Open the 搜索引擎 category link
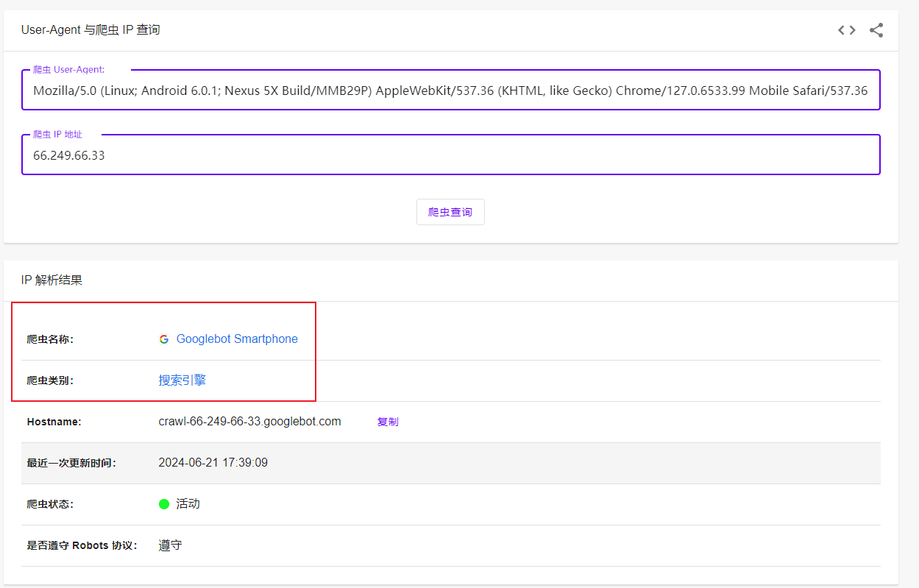The height and width of the screenshot is (588, 919). point(182,380)
